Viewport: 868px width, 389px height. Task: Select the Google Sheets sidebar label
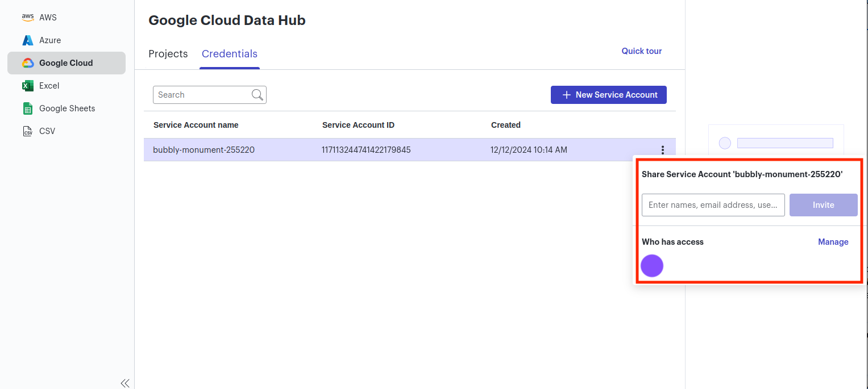click(x=67, y=108)
